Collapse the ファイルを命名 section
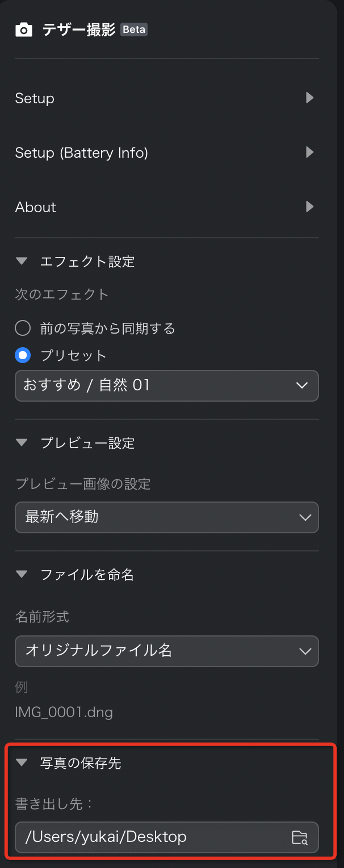The height and width of the screenshot is (868, 344). (x=22, y=575)
